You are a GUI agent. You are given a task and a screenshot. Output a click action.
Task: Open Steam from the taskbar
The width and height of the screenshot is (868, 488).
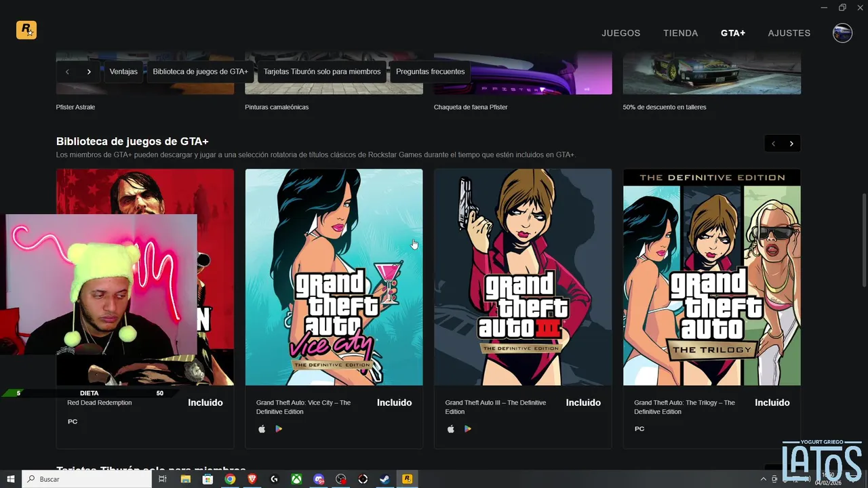coord(384,479)
